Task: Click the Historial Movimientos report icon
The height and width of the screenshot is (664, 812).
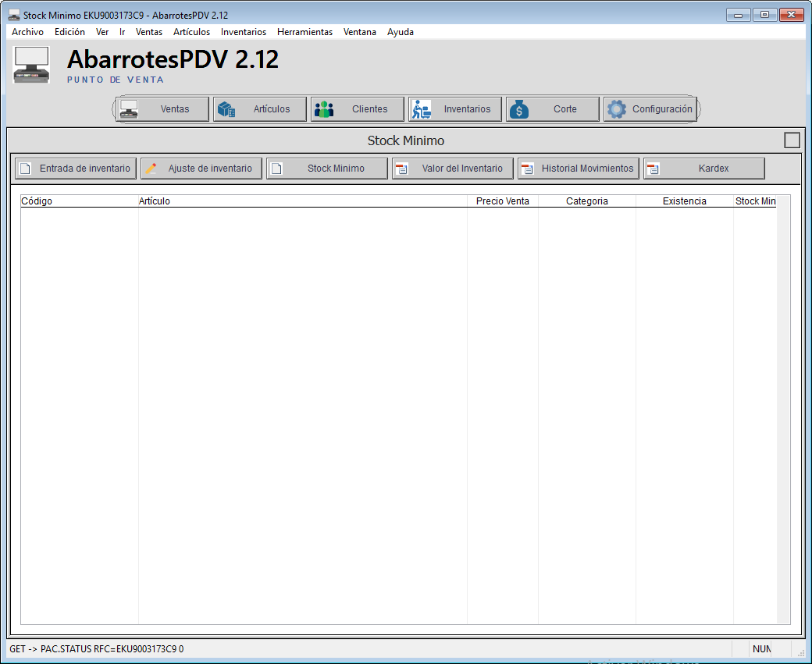Action: coord(527,169)
